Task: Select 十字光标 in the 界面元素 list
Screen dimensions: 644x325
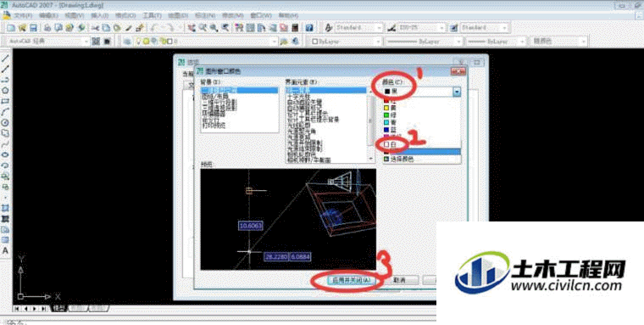Action: pyautogui.click(x=298, y=96)
